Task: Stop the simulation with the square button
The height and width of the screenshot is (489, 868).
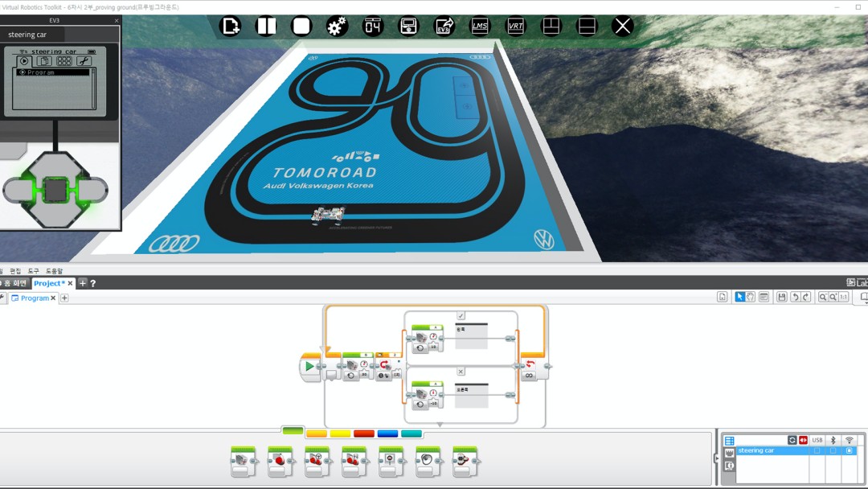Action: click(x=301, y=26)
